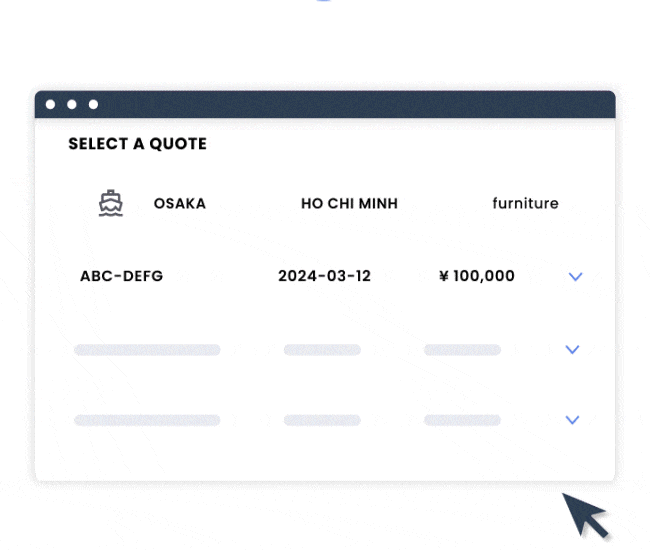Click the OSAKA origin label

(179, 204)
